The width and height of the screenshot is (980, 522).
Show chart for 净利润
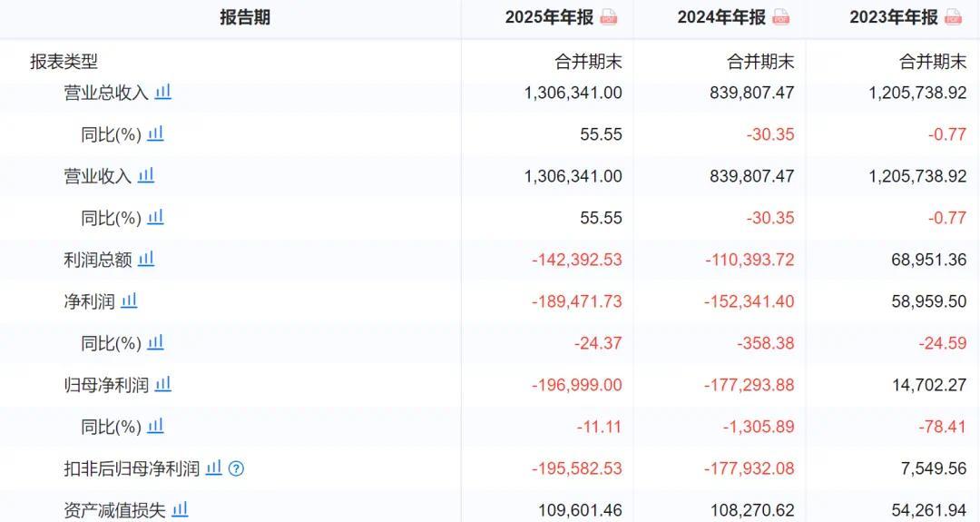point(129,300)
